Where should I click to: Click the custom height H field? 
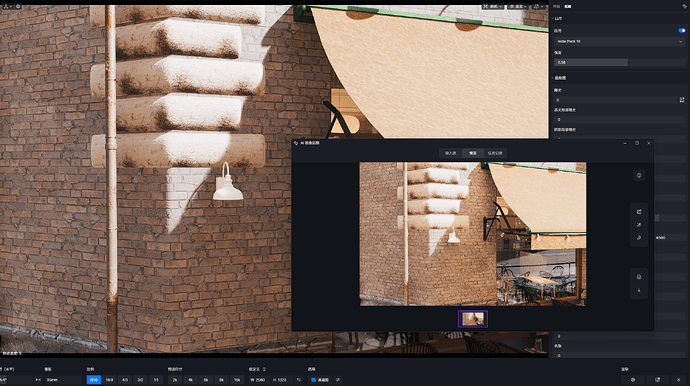click(x=281, y=380)
